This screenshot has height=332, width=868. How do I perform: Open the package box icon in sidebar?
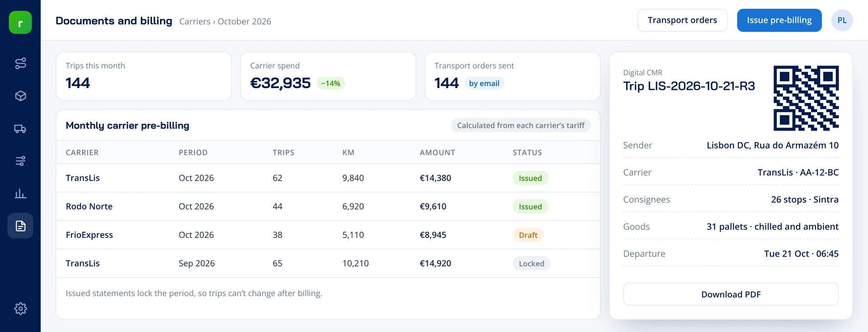(20, 96)
